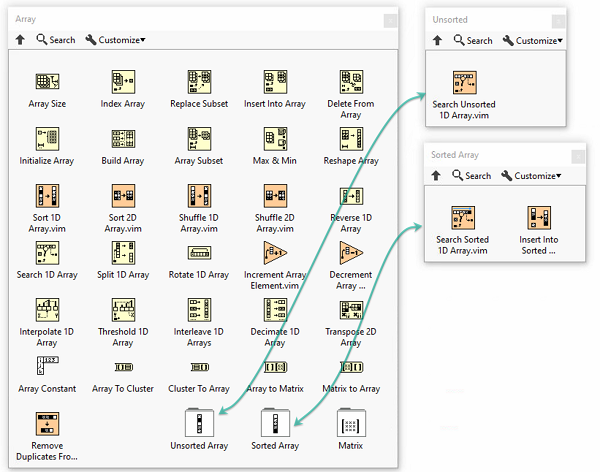This screenshot has width=600, height=472.
Task: Go up from the Sorted Array palette
Action: [x=436, y=175]
